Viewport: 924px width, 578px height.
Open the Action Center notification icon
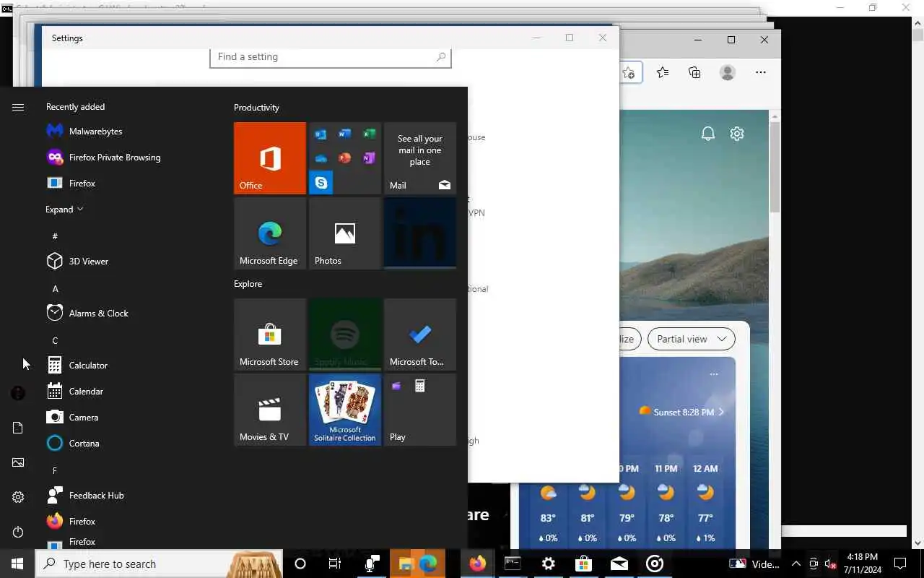click(900, 564)
